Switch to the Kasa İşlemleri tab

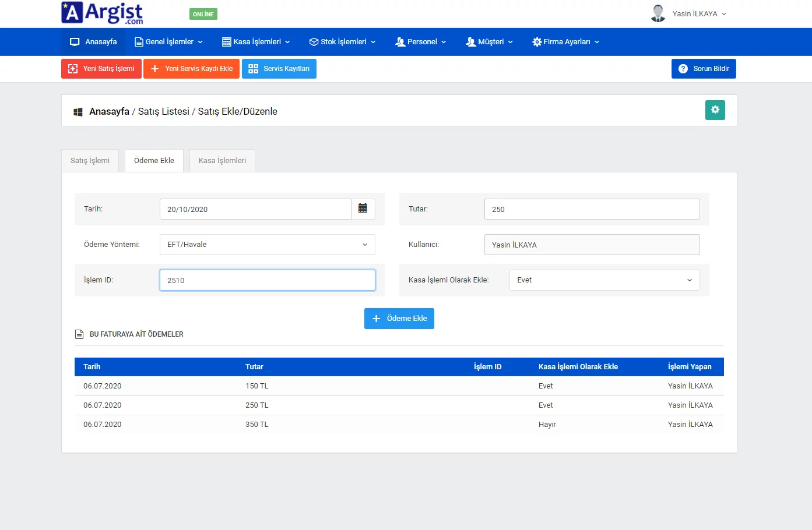(222, 161)
